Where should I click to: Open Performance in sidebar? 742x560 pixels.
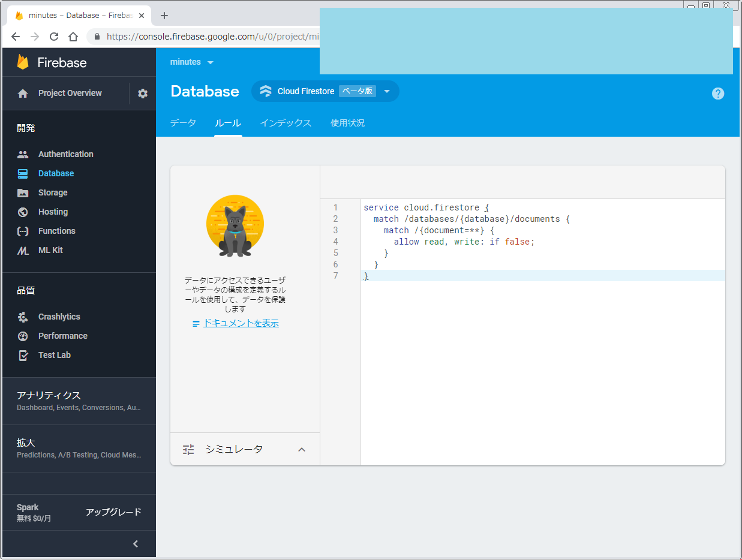[63, 336]
